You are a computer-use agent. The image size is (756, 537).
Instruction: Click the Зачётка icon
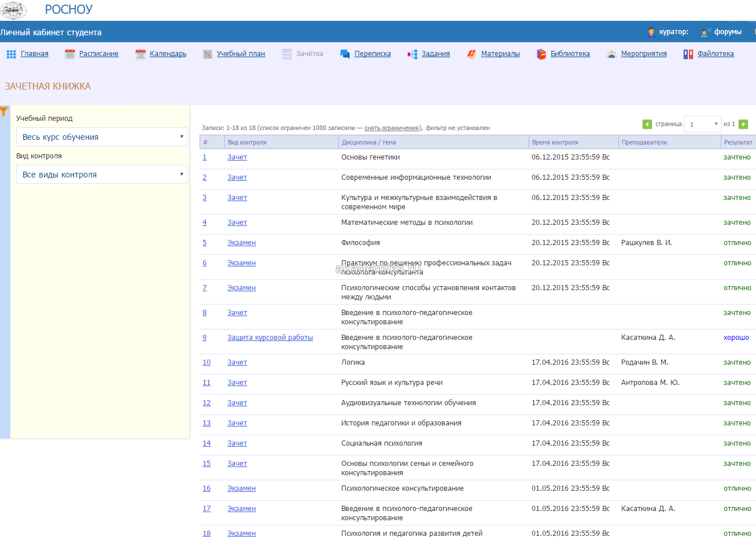(287, 54)
